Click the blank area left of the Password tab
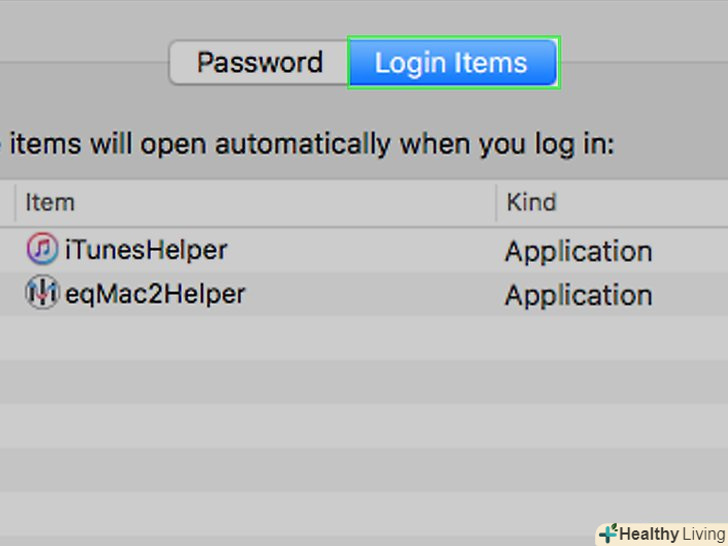Image resolution: width=728 pixels, height=546 pixels. pos(80,63)
